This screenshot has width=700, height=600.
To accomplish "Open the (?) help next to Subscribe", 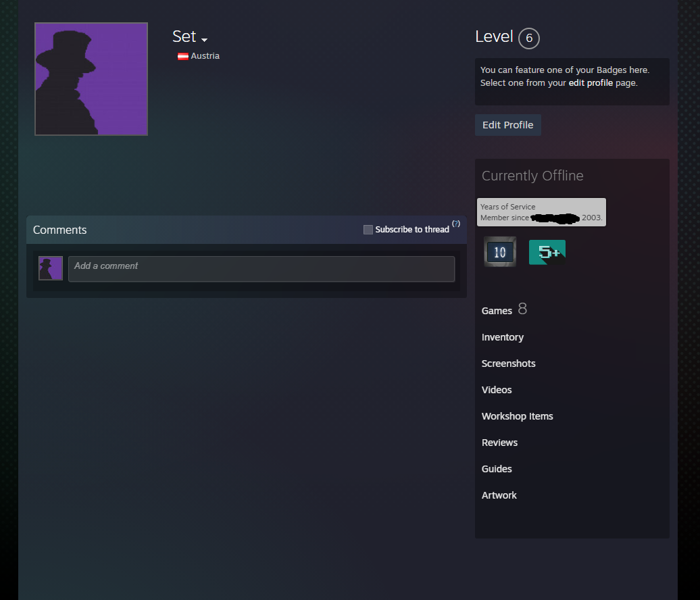I will click(456, 223).
